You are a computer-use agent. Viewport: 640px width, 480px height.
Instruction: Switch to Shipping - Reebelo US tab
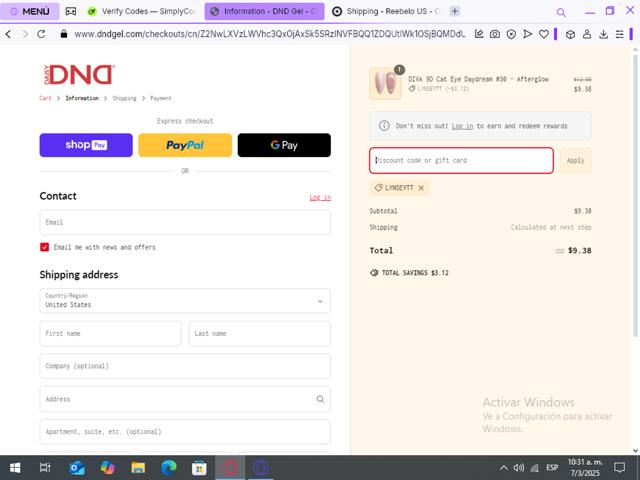click(x=385, y=11)
